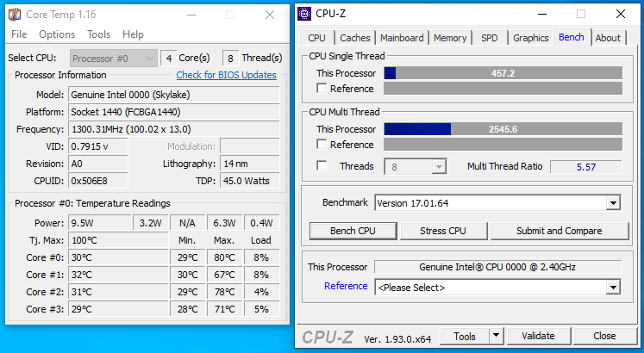Image resolution: width=644 pixels, height=353 pixels.
Task: Enable the Multi Thread Reference checkbox
Action: 322,145
